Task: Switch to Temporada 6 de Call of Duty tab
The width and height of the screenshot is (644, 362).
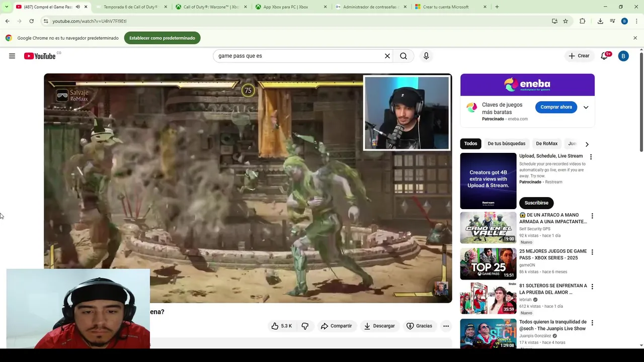Action: [131, 7]
